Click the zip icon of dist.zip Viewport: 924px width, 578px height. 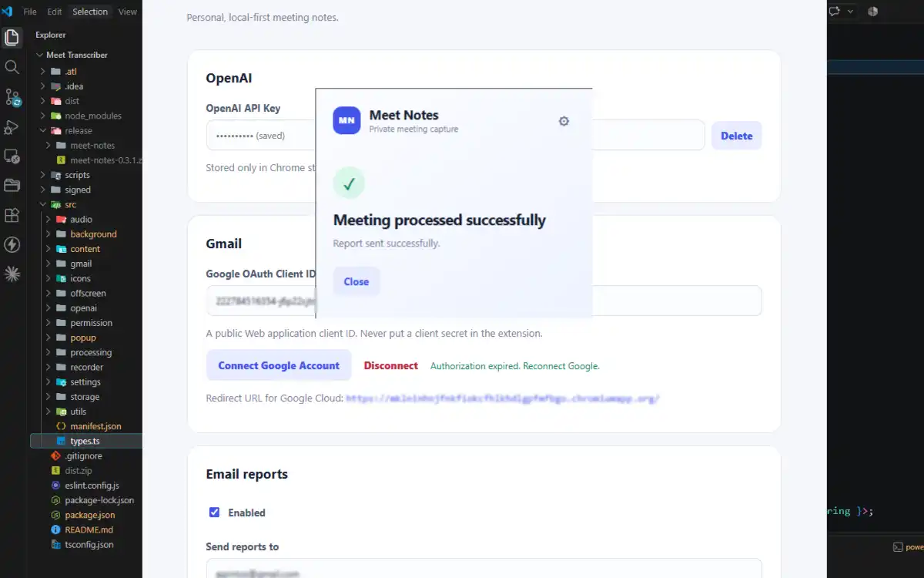tap(55, 471)
